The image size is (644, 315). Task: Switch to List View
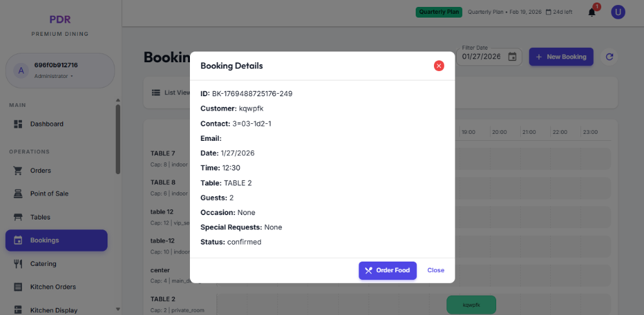(x=172, y=92)
